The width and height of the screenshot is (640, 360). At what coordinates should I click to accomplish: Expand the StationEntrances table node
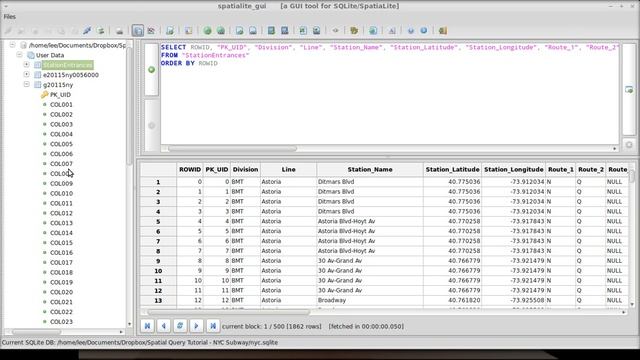click(x=27, y=64)
